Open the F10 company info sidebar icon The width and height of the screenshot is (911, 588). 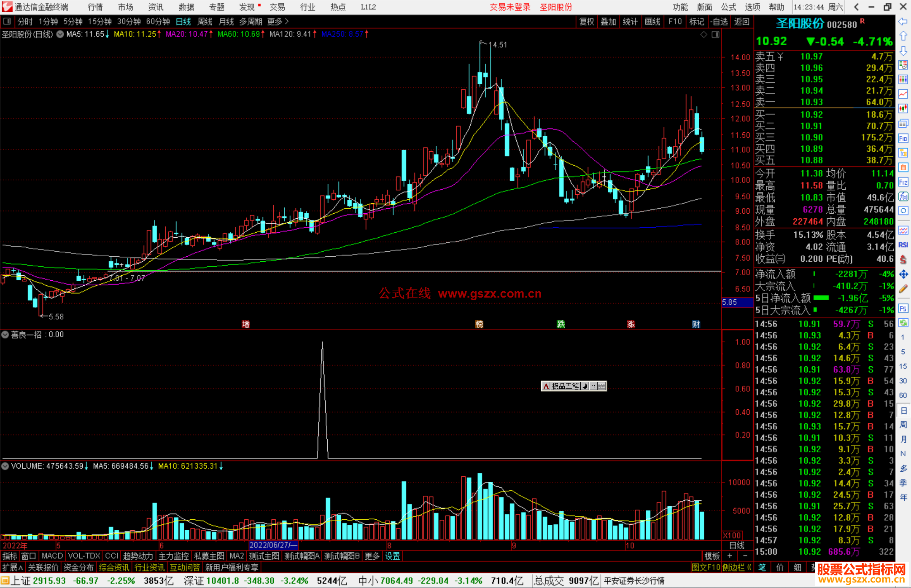coord(903,138)
